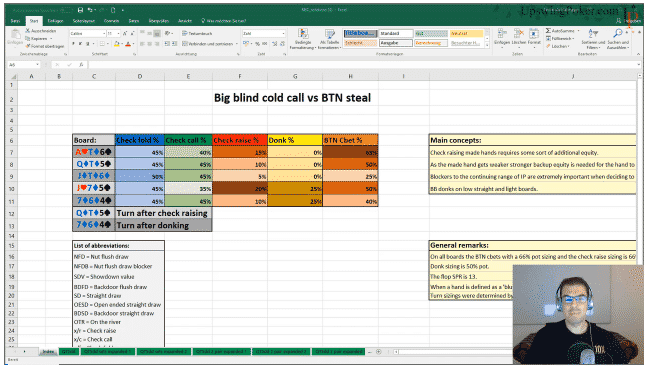The image size is (646, 369).
Task: Toggle bold formatting in font group
Action: pyautogui.click(x=73, y=44)
